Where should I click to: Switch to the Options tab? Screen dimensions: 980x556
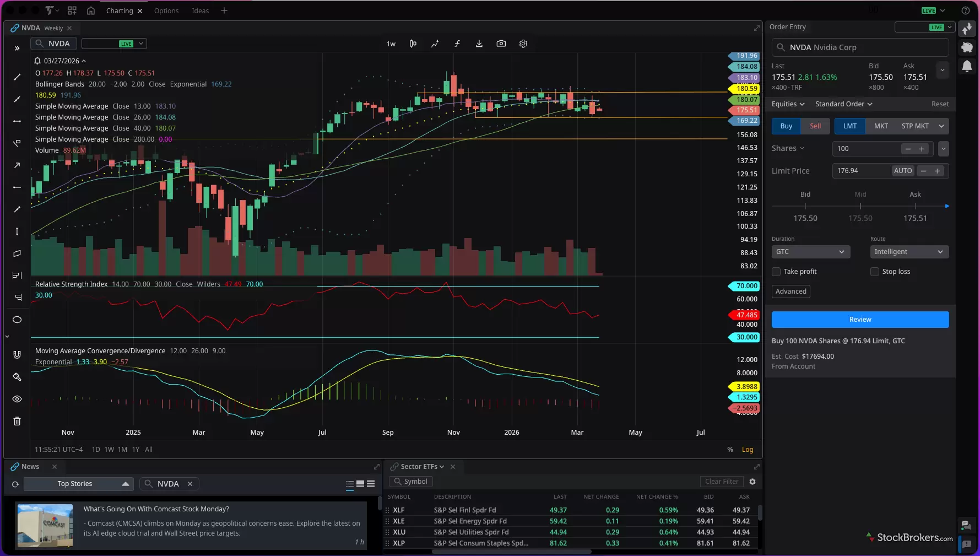click(166, 10)
